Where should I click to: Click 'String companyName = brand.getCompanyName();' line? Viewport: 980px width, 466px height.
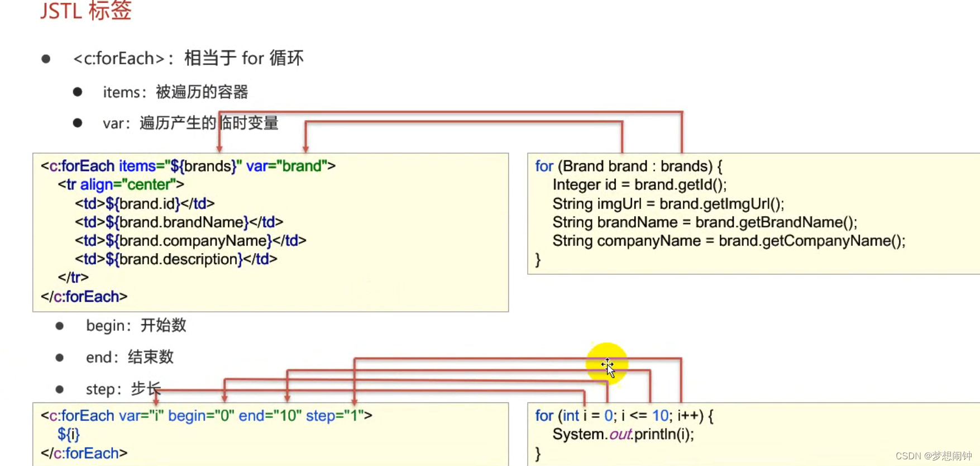pos(729,240)
